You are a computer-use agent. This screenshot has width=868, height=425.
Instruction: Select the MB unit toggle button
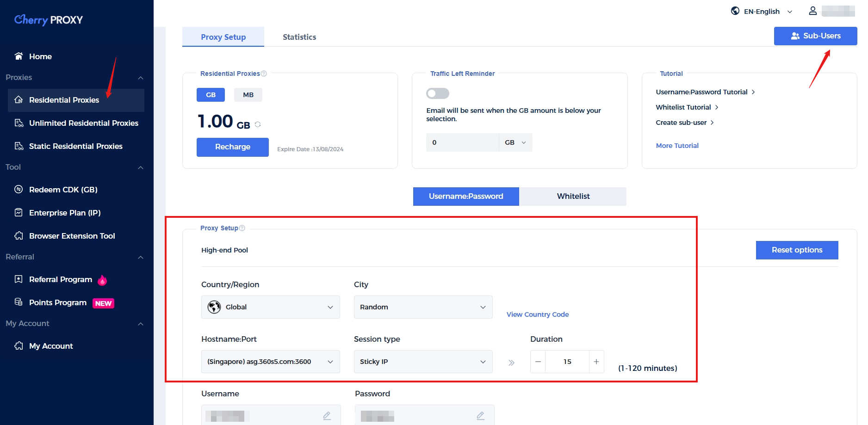point(248,95)
